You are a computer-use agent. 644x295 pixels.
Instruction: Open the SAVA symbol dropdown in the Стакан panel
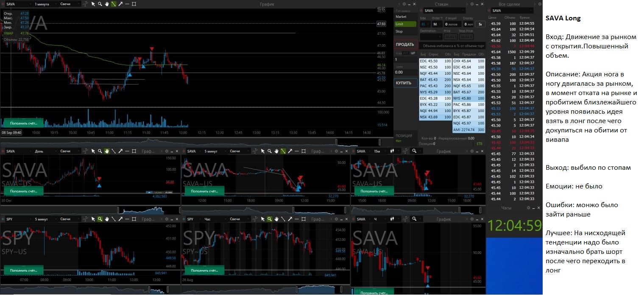tap(443, 11)
